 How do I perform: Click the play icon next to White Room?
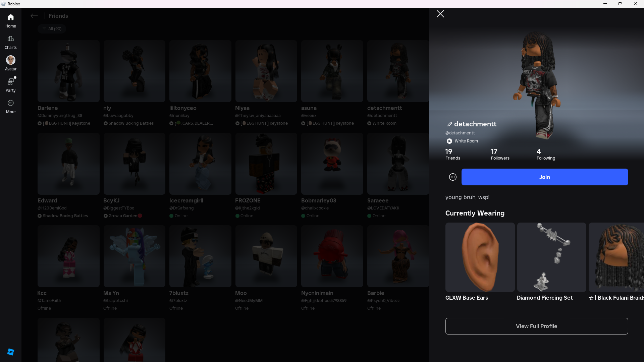[x=449, y=141]
